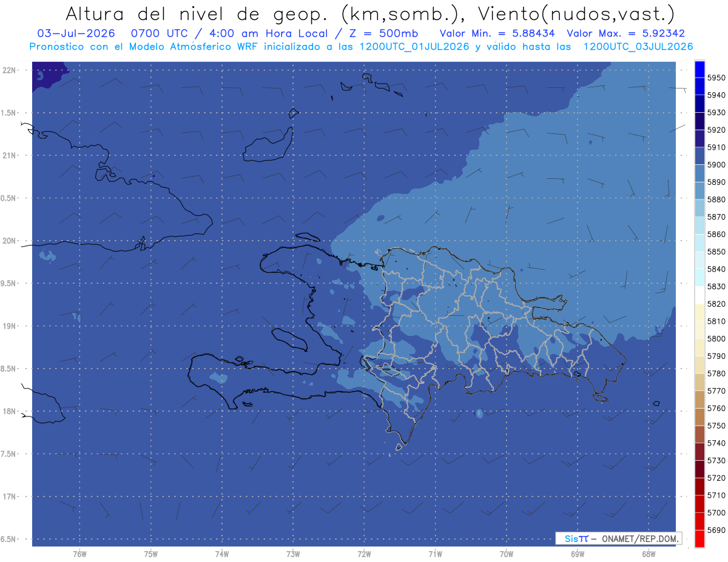Screen dimensions: 728x562
Task: Click the '5730' legend value
Action: tap(716, 461)
